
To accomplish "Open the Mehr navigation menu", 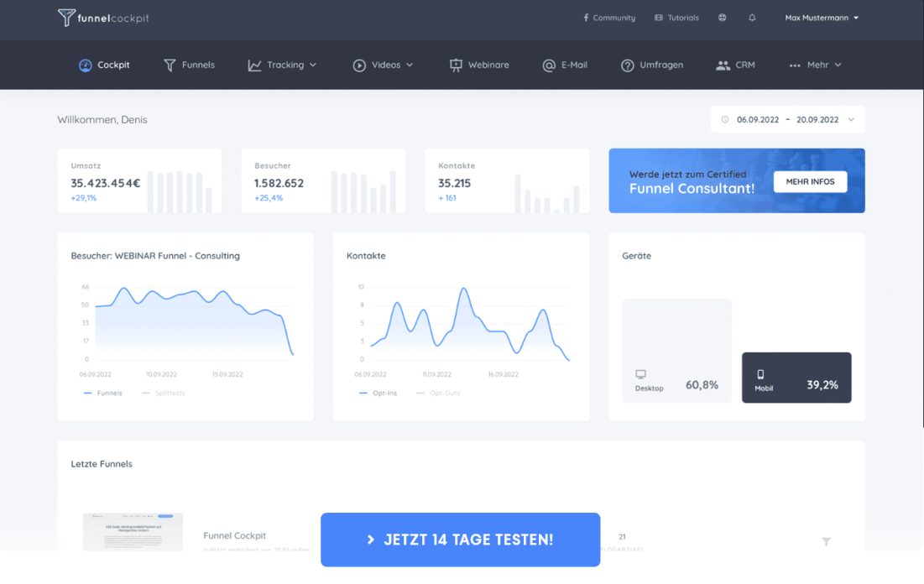I will [x=815, y=65].
